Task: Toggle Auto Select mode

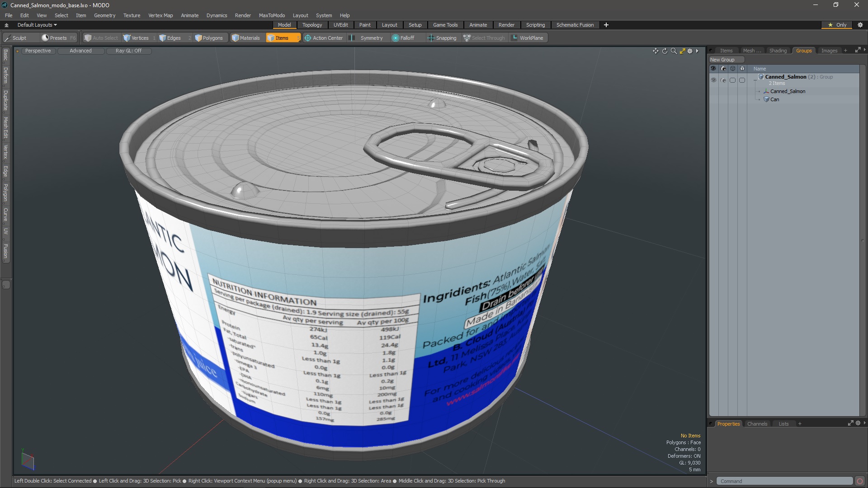Action: 101,38
